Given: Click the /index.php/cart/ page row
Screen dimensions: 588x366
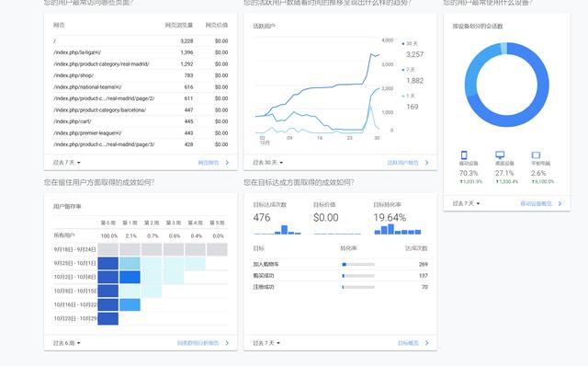Looking at the screenshot, I should pos(141,121).
